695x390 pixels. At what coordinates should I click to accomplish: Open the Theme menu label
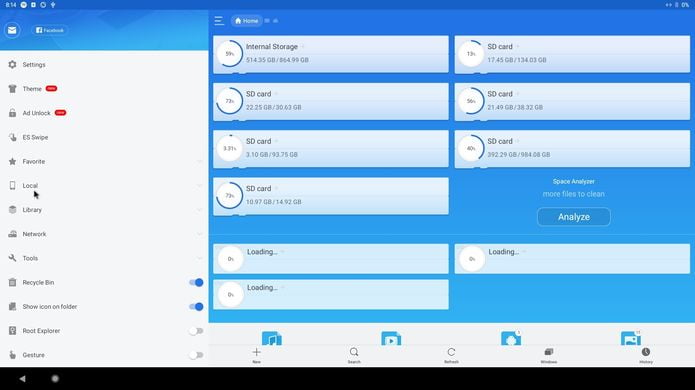tap(32, 89)
